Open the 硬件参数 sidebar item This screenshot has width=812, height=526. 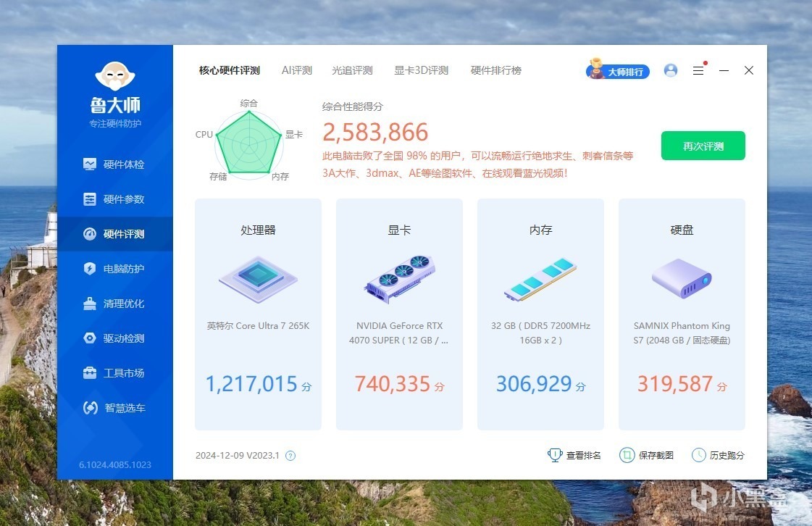(115, 199)
